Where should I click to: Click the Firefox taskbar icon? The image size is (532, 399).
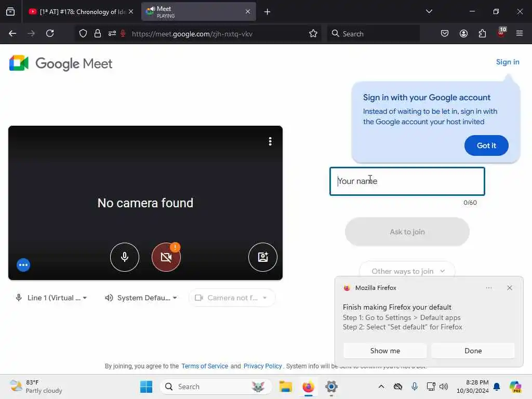point(309,387)
